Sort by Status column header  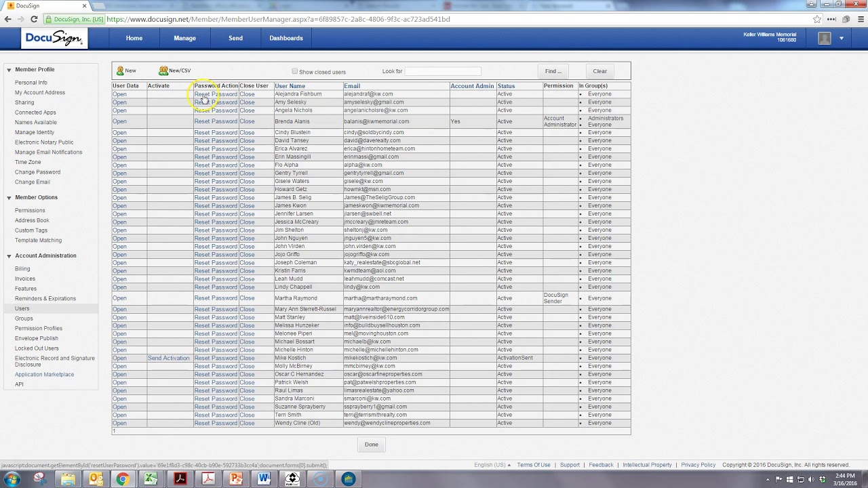pos(506,86)
